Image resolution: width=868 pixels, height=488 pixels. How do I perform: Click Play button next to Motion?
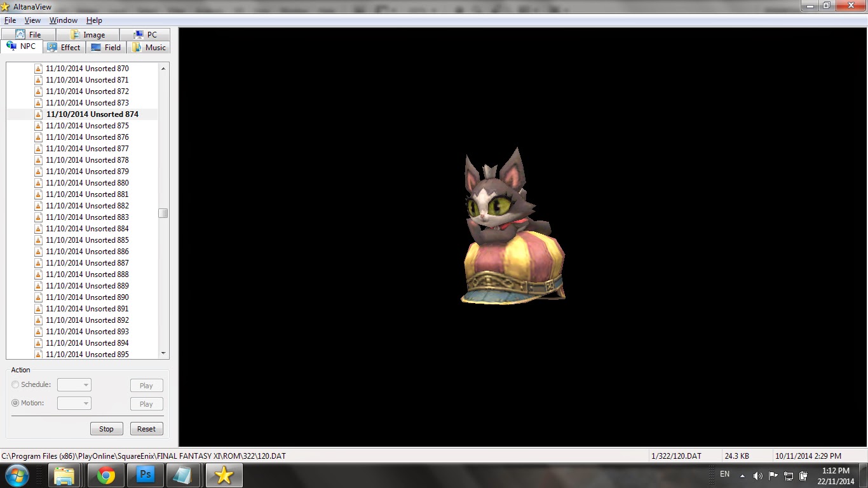click(146, 404)
